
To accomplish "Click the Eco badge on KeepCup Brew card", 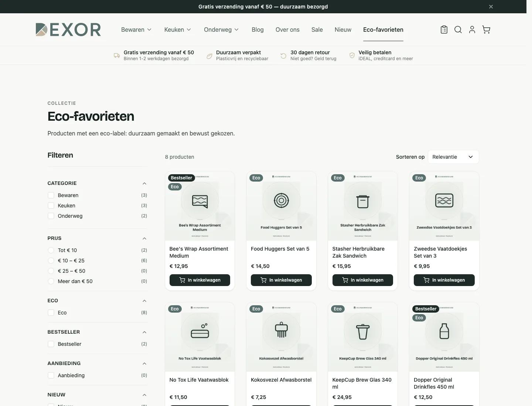I will [338, 309].
